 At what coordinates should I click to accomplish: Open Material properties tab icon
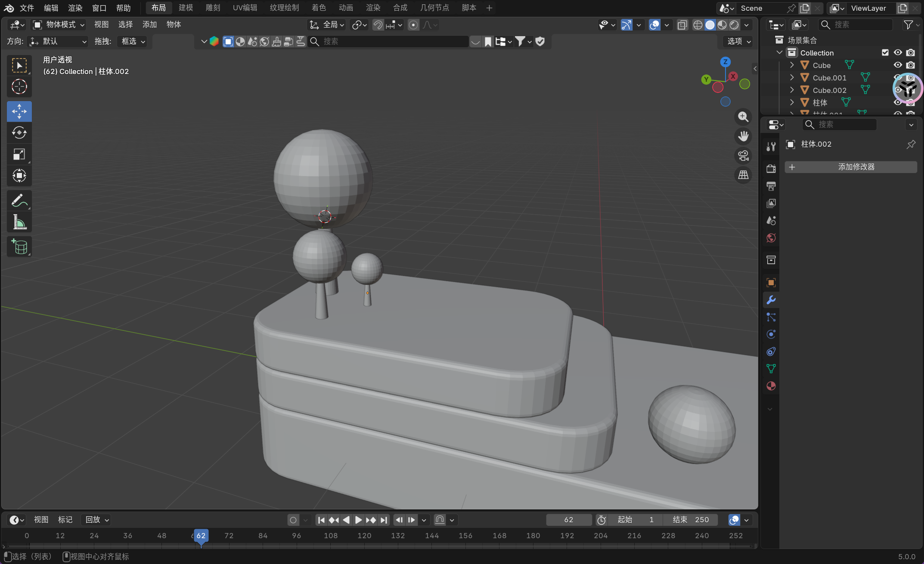click(x=771, y=386)
